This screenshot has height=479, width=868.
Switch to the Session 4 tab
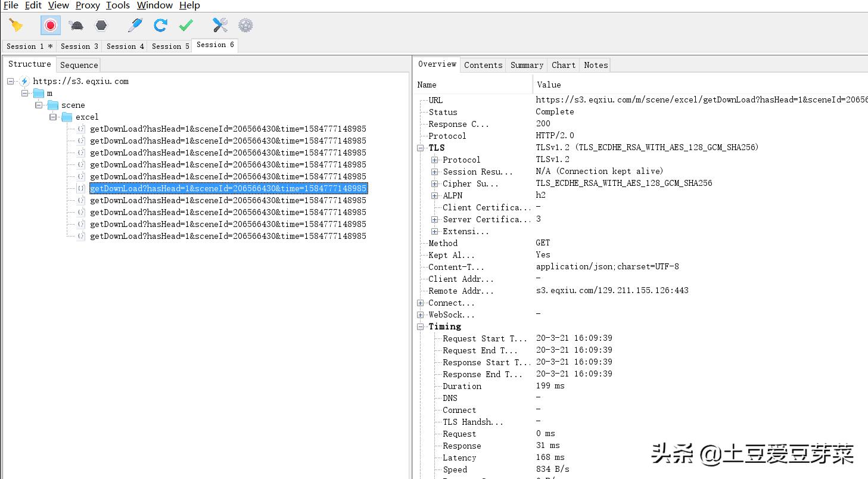[125, 46]
